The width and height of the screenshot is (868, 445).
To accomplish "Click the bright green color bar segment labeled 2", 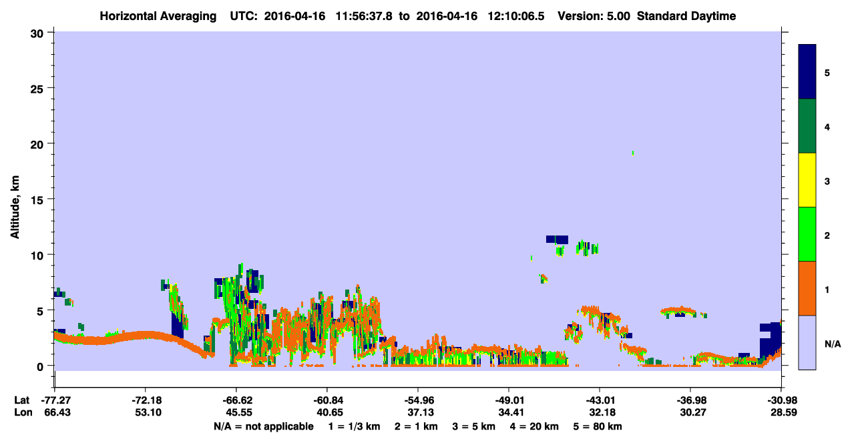I will coord(807,234).
